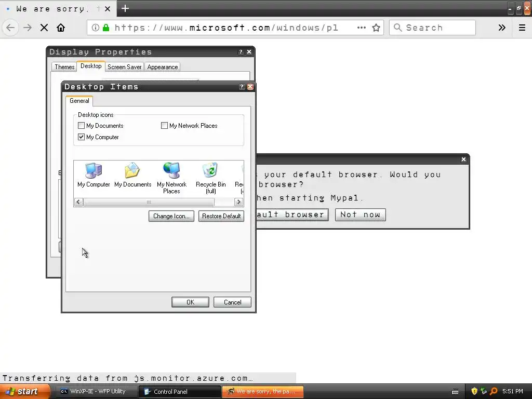Click the Change Icon... button
This screenshot has width=532, height=399.
click(171, 216)
